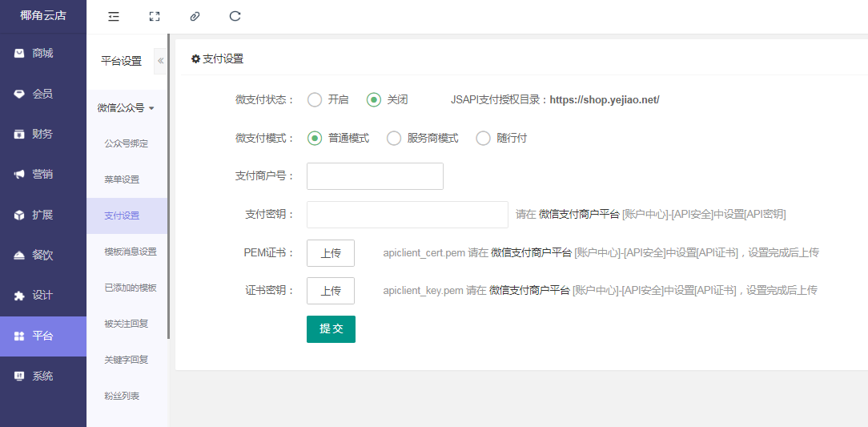Click the submenu vertical scrollbar
The image size is (868, 427).
click(168, 186)
